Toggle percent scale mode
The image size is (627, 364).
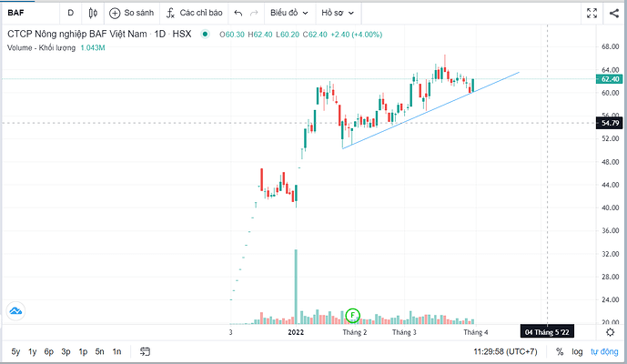pyautogui.click(x=560, y=351)
